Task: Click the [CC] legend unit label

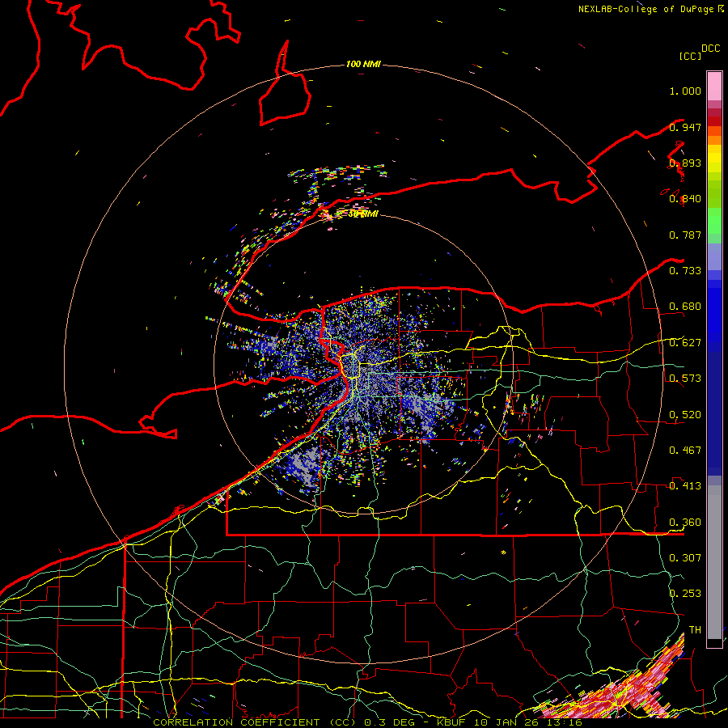Action: [691, 57]
